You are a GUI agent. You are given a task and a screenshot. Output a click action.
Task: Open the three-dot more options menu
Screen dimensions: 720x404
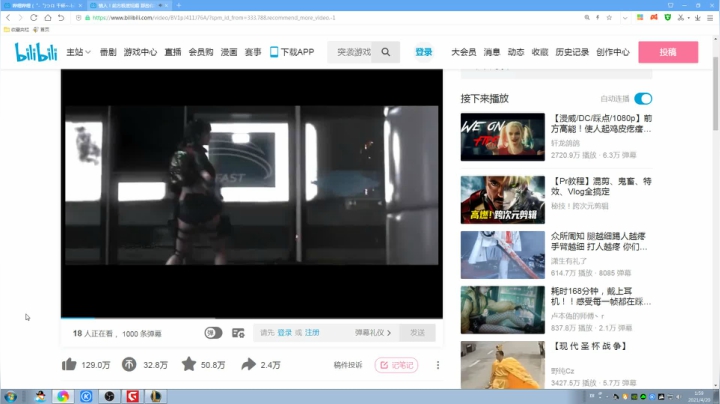pos(438,365)
